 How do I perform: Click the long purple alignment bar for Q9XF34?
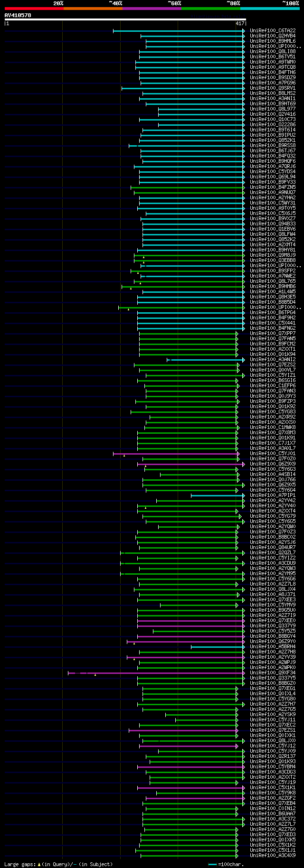click(x=157, y=673)
